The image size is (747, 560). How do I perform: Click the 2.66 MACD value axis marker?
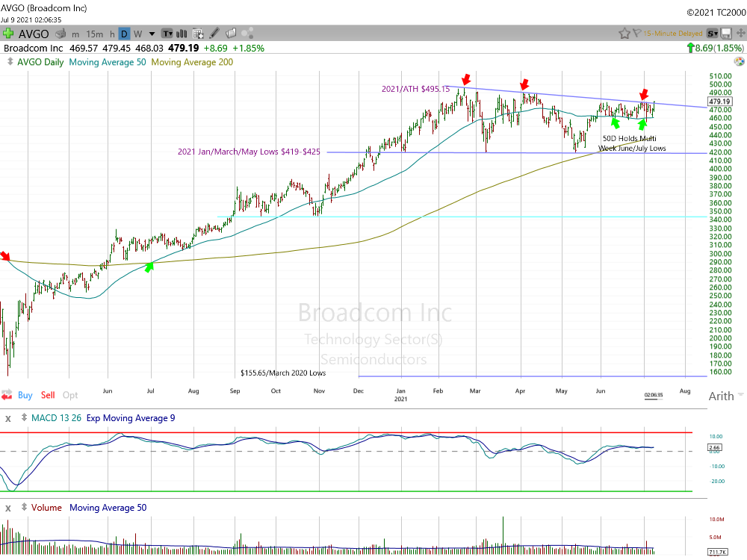715,447
